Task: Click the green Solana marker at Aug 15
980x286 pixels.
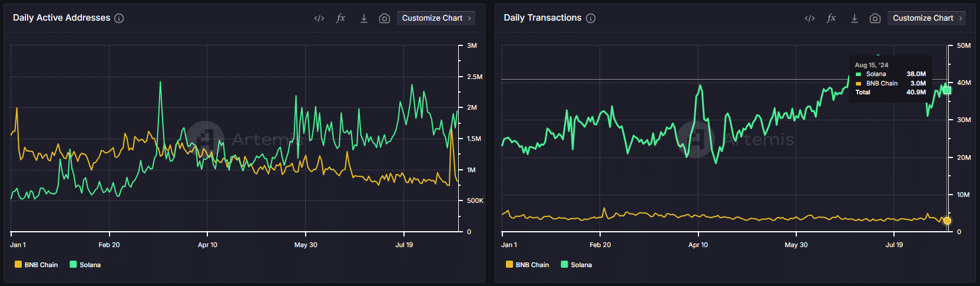Action: pos(947,90)
